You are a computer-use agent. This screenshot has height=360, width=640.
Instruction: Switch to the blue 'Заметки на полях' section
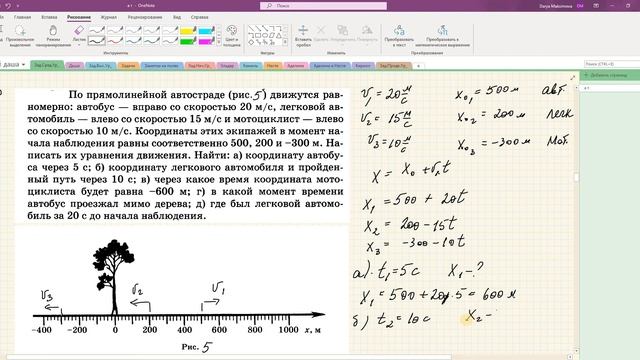(162, 65)
